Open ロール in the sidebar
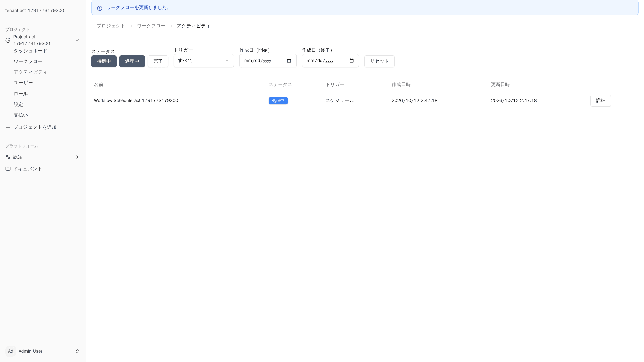This screenshot has height=362, width=644. (x=21, y=94)
